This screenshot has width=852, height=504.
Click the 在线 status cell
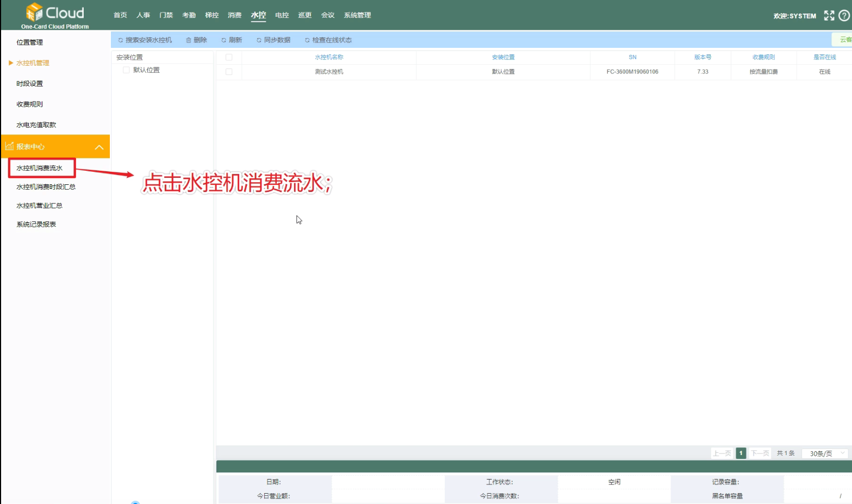coord(824,72)
